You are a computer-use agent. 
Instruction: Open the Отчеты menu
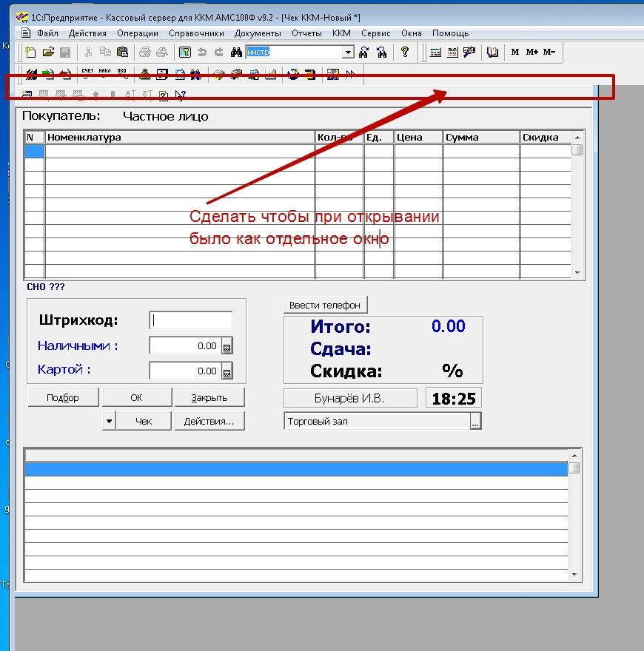[x=306, y=33]
